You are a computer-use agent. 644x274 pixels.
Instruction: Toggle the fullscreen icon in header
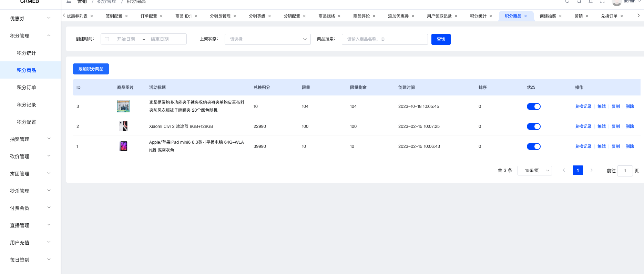[x=602, y=1]
